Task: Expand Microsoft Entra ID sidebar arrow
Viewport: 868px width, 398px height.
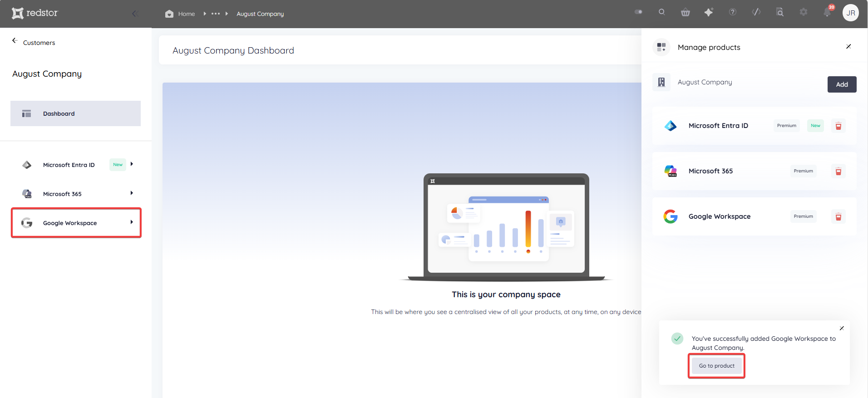Action: pyautogui.click(x=132, y=164)
